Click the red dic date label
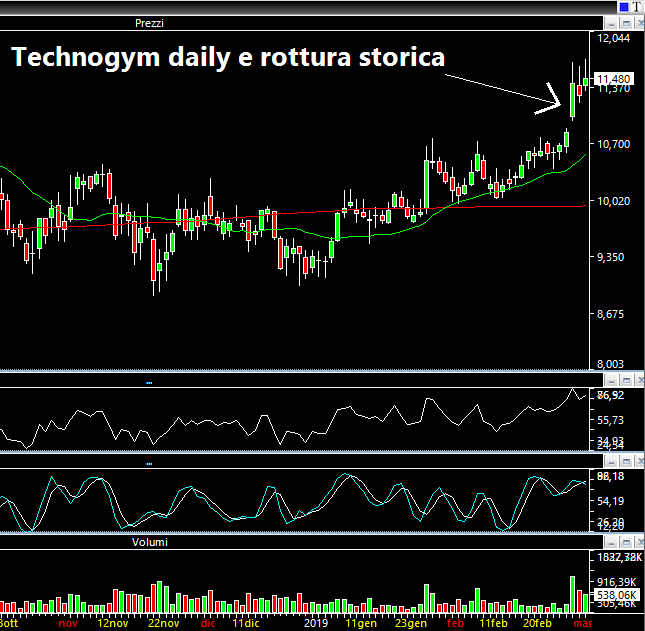The image size is (645, 631). (x=208, y=623)
